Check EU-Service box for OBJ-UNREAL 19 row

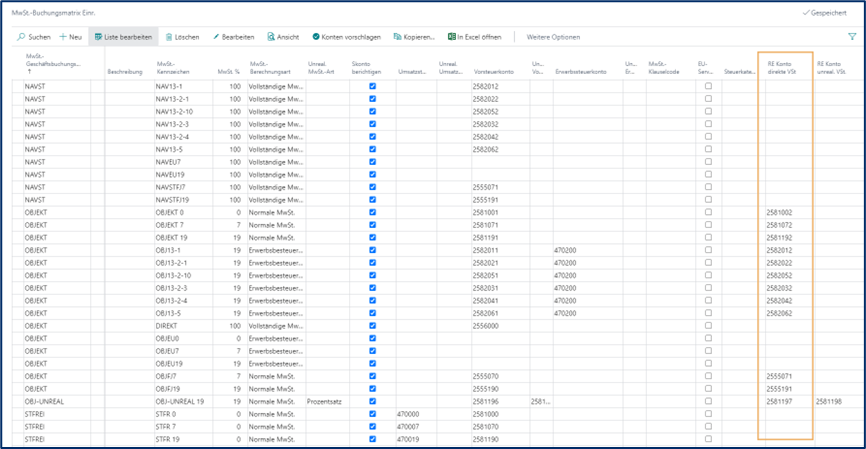click(x=709, y=402)
